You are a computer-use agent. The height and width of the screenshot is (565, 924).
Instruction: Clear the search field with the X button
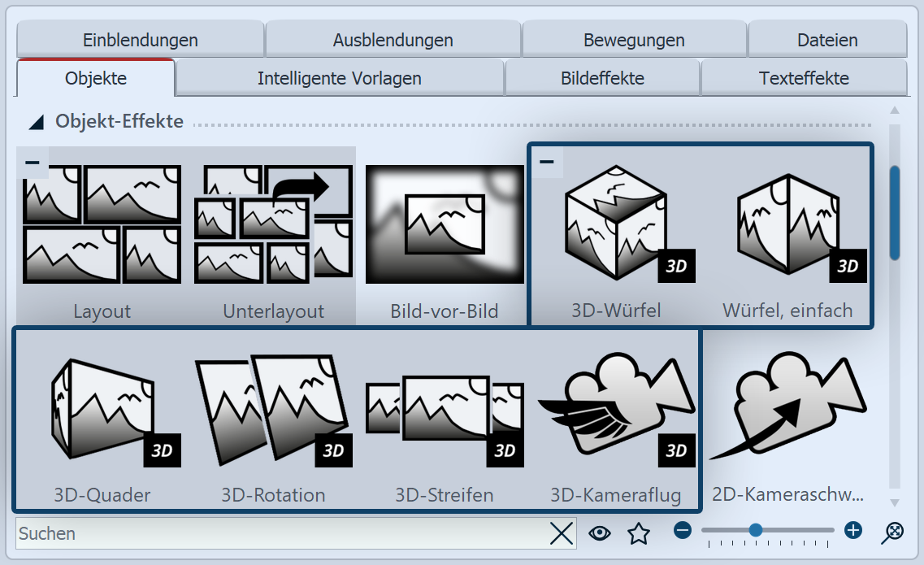(561, 533)
